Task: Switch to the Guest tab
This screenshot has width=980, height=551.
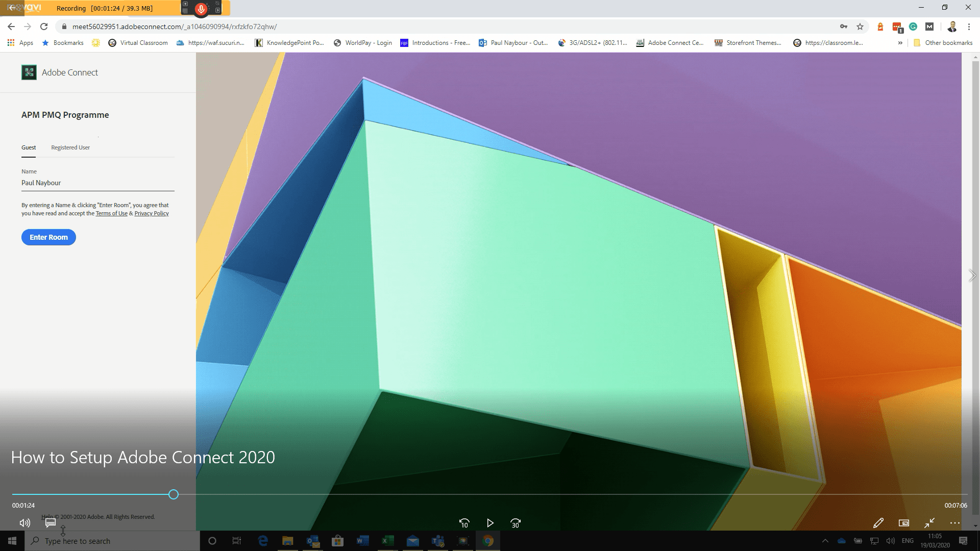Action: 29,147
